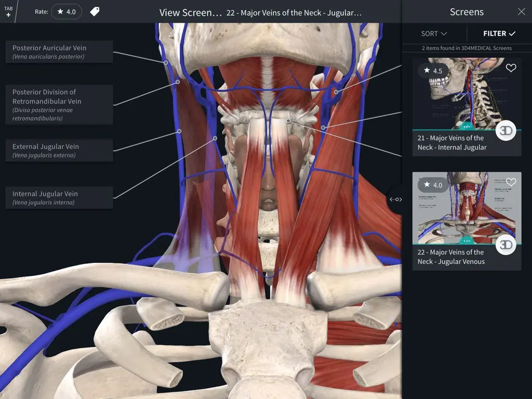Favorite screen 22 using its heart icon
The image size is (532, 399).
(511, 182)
